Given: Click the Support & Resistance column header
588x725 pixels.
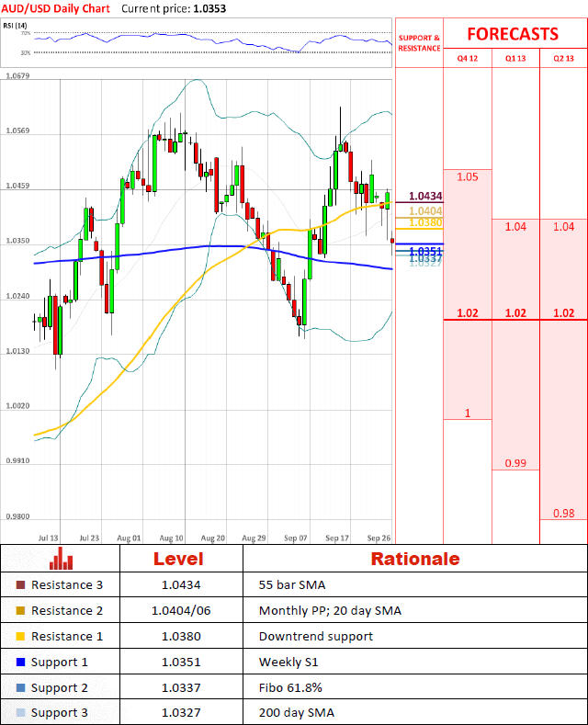Looking at the screenshot, I should 419,43.
